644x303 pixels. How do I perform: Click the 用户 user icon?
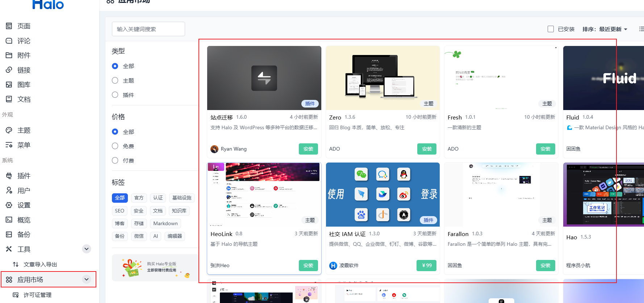pos(9,190)
